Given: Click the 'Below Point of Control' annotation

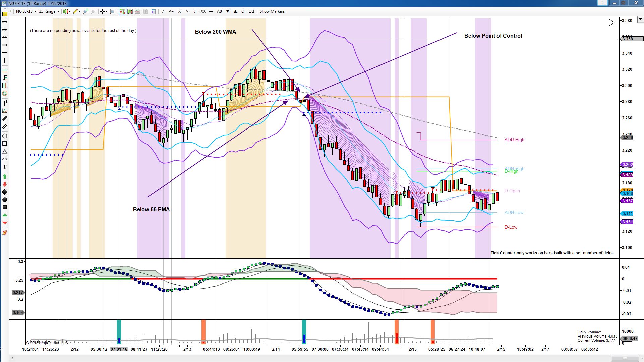Looking at the screenshot, I should coord(493,36).
